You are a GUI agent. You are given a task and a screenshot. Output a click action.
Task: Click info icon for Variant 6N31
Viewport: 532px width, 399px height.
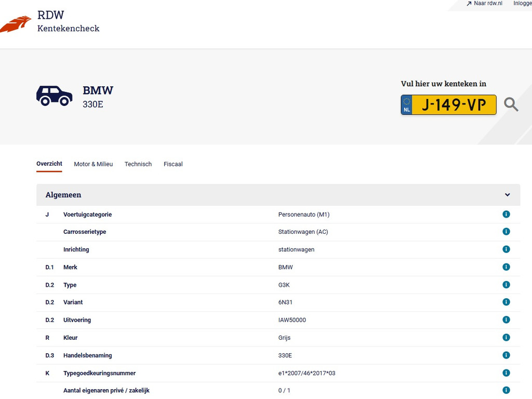coord(506,302)
